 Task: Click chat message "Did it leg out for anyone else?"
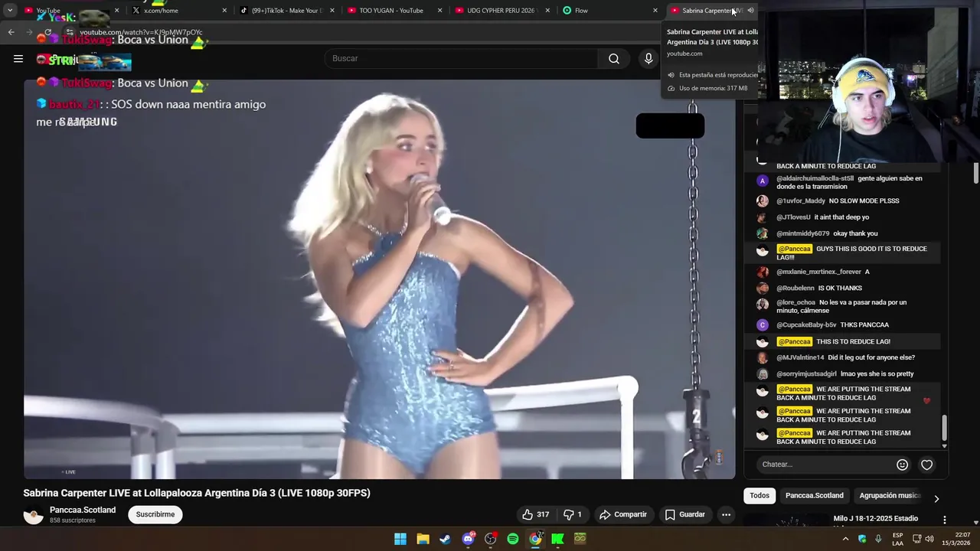(x=871, y=357)
